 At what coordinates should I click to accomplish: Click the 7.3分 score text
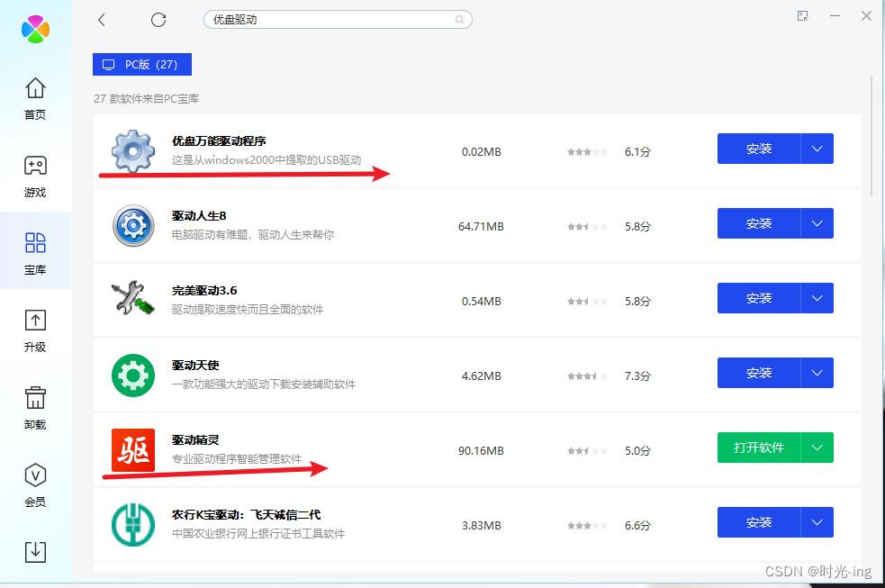point(637,375)
